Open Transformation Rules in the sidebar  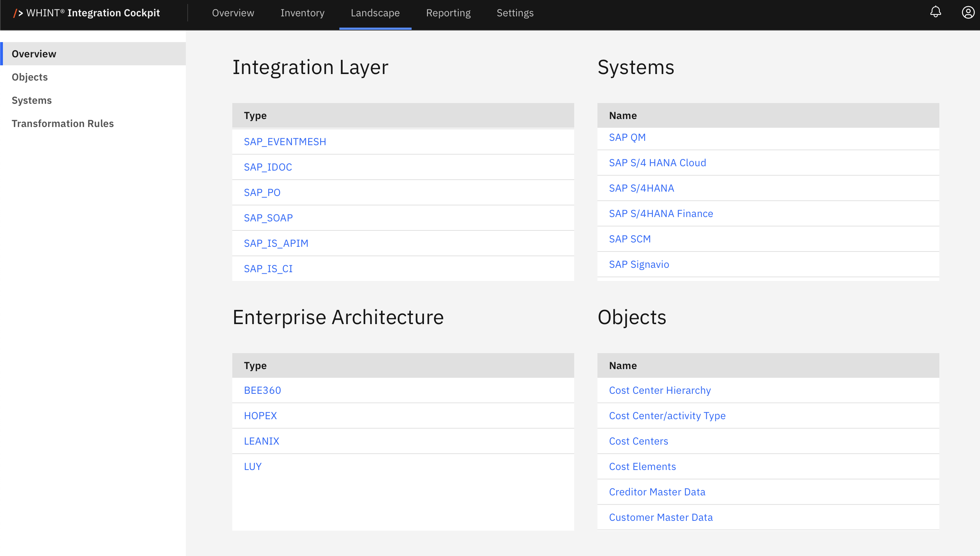(93, 124)
